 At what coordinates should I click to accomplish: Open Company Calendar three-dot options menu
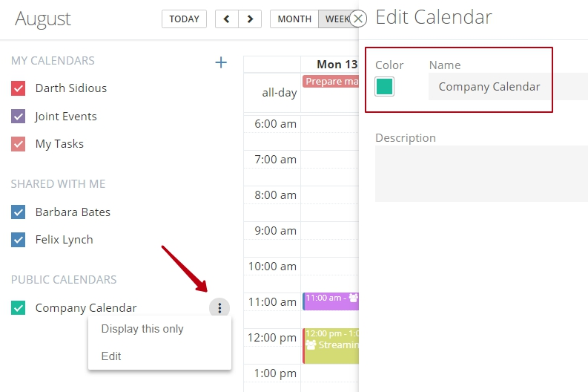219,308
